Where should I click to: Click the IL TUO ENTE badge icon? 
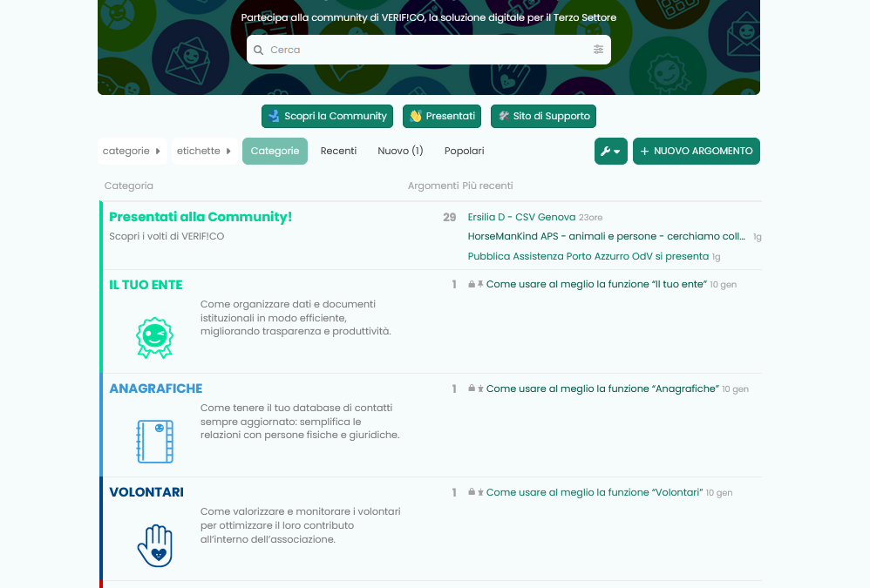(x=155, y=337)
